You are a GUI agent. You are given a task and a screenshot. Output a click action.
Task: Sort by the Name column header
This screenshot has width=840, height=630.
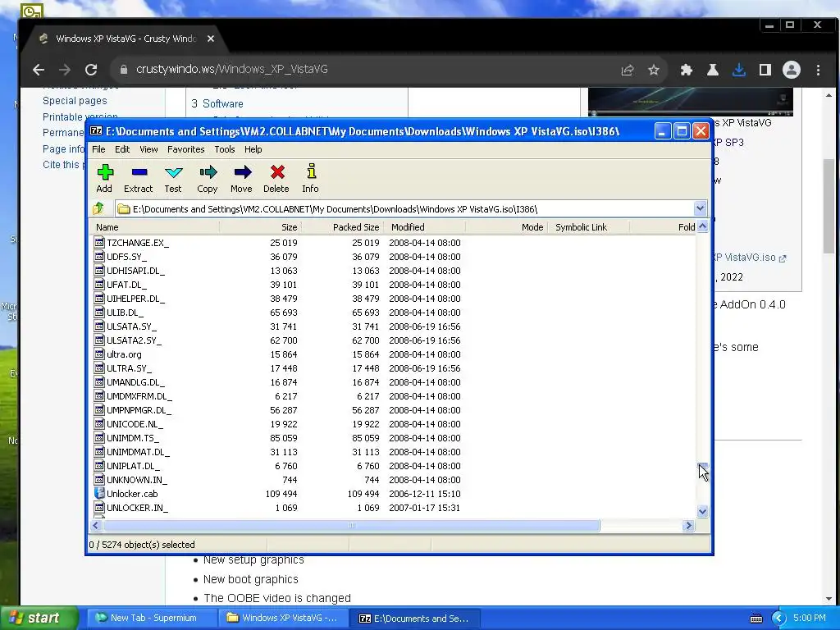tap(154, 227)
